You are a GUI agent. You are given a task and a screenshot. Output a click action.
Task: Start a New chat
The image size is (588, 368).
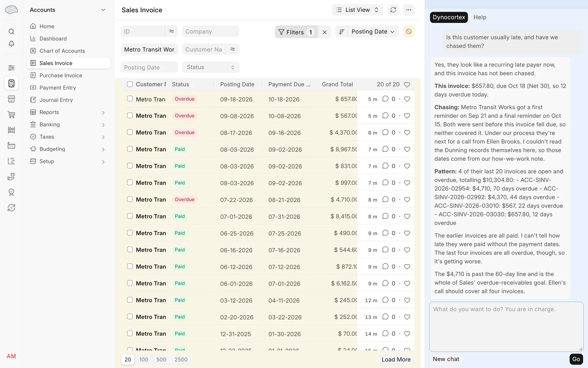[x=446, y=359]
